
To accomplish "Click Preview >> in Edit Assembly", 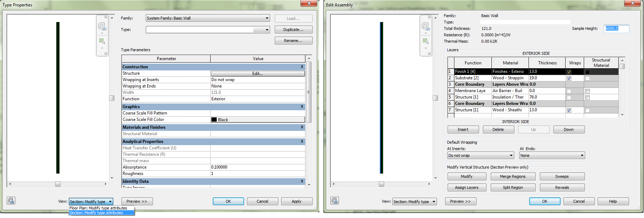I will (x=460, y=201).
